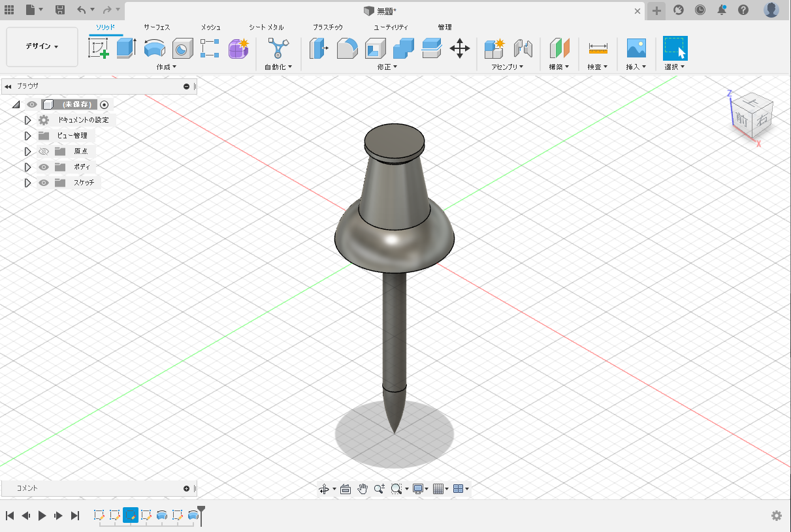Switch to the シート メタル tab
The image size is (791, 532).
click(x=266, y=27)
